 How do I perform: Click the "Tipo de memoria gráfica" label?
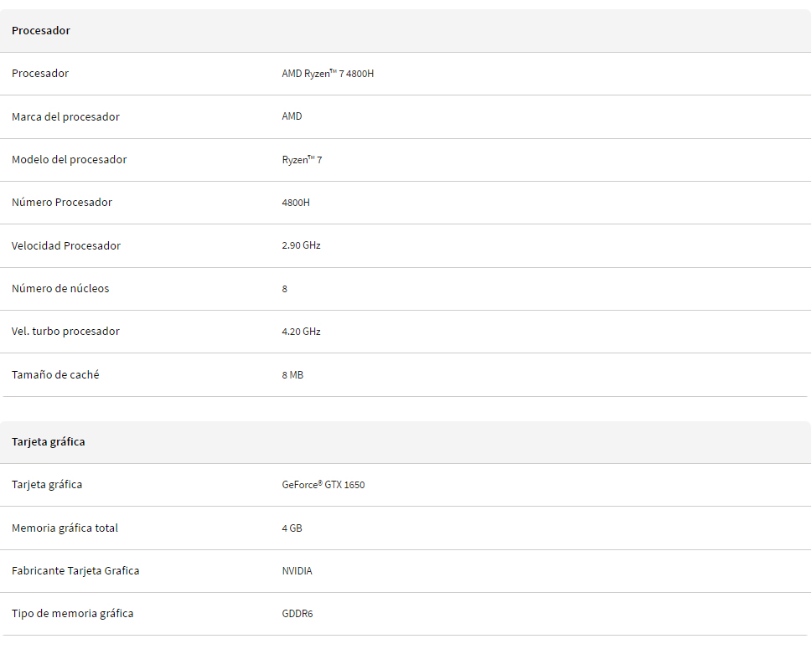pyautogui.click(x=73, y=613)
